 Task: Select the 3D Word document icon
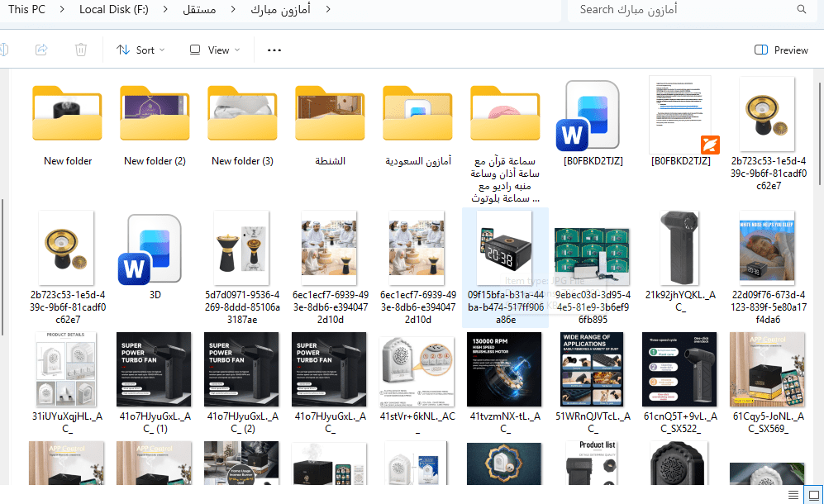[x=150, y=250]
